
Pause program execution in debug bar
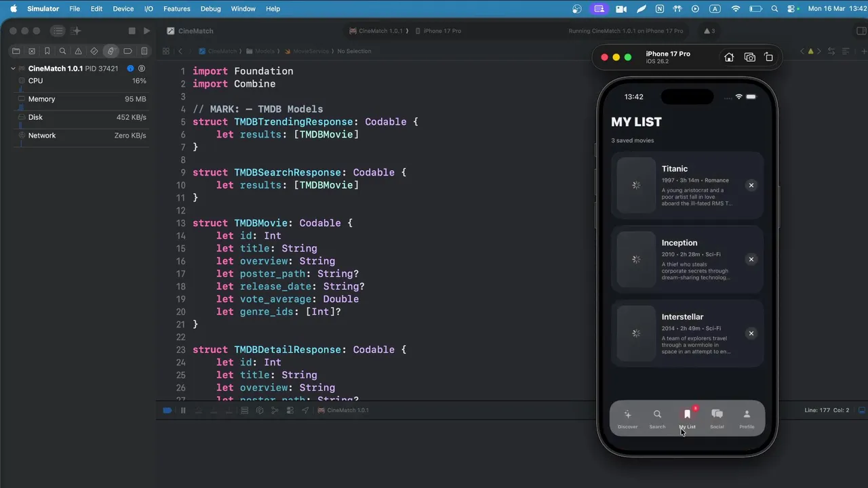click(x=183, y=410)
